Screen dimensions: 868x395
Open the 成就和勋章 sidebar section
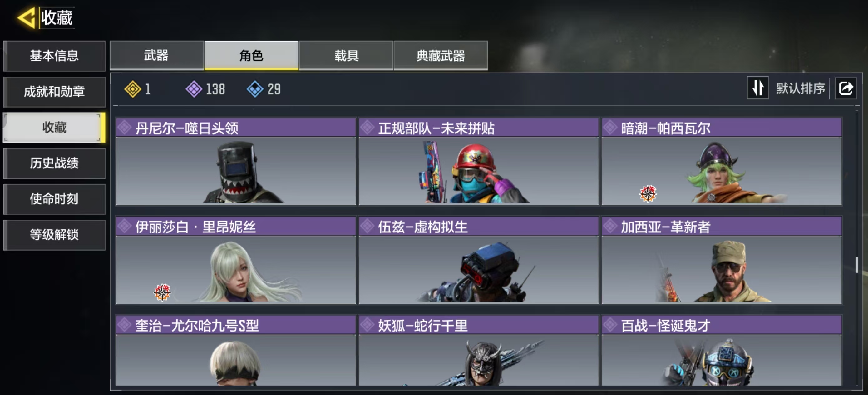54,92
